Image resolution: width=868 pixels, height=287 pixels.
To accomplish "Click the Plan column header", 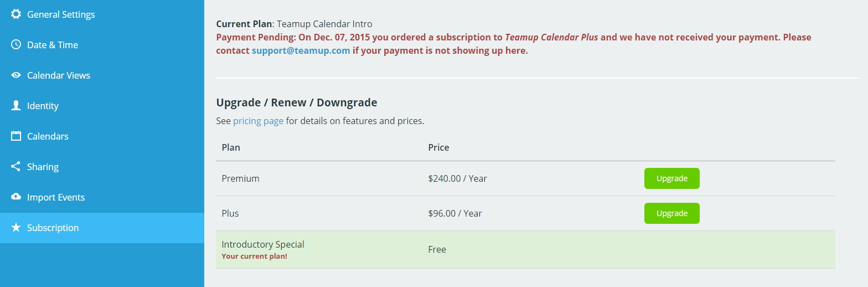I will [x=231, y=147].
